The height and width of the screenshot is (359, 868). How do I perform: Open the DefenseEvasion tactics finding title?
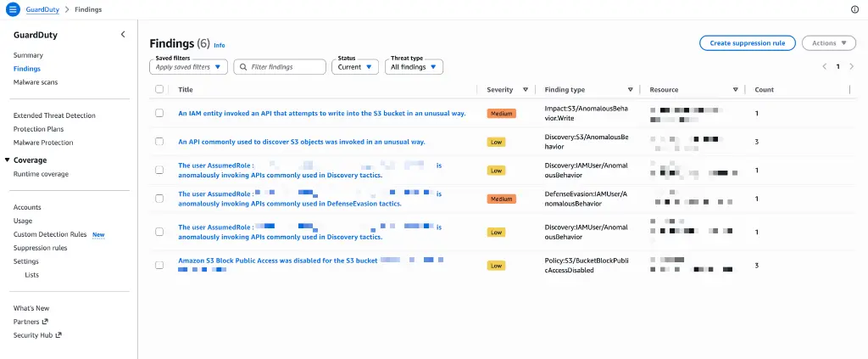click(x=310, y=199)
